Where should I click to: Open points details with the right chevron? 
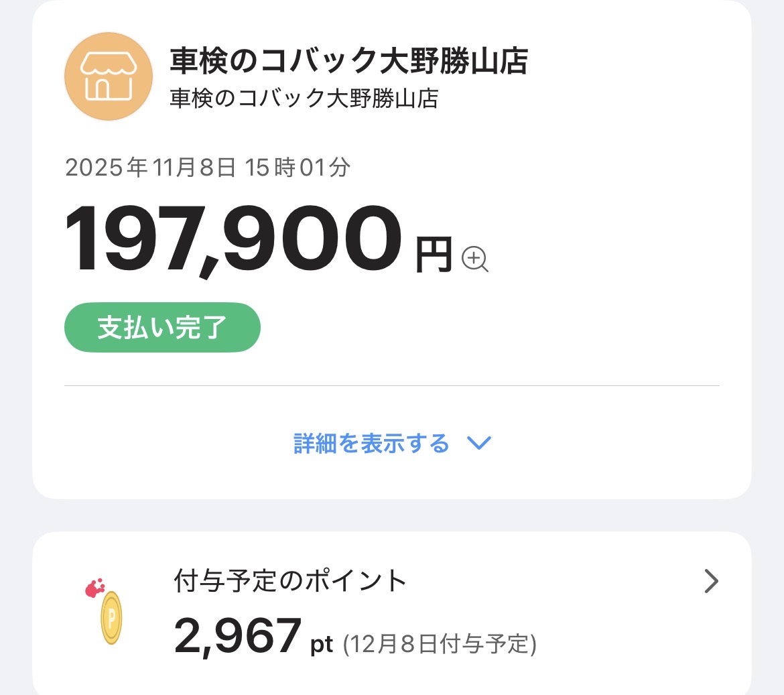pyautogui.click(x=711, y=581)
